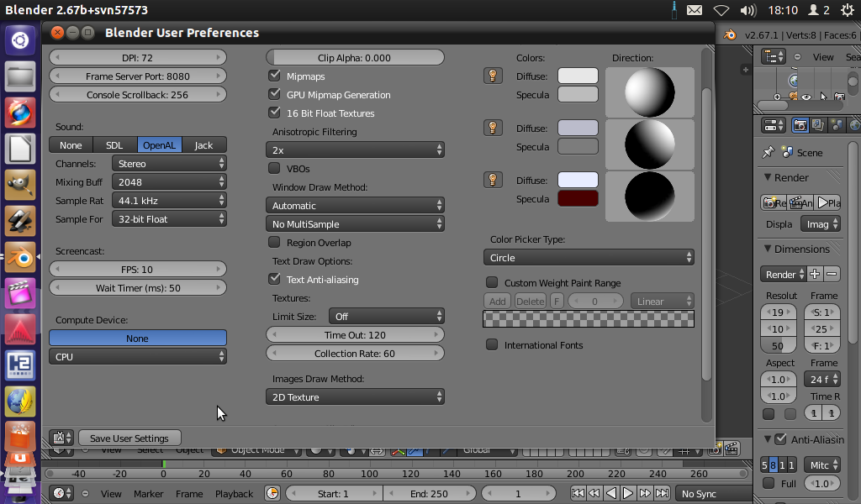The width and height of the screenshot is (861, 504).
Task: Select the SDL sound device tab
Action: (114, 145)
